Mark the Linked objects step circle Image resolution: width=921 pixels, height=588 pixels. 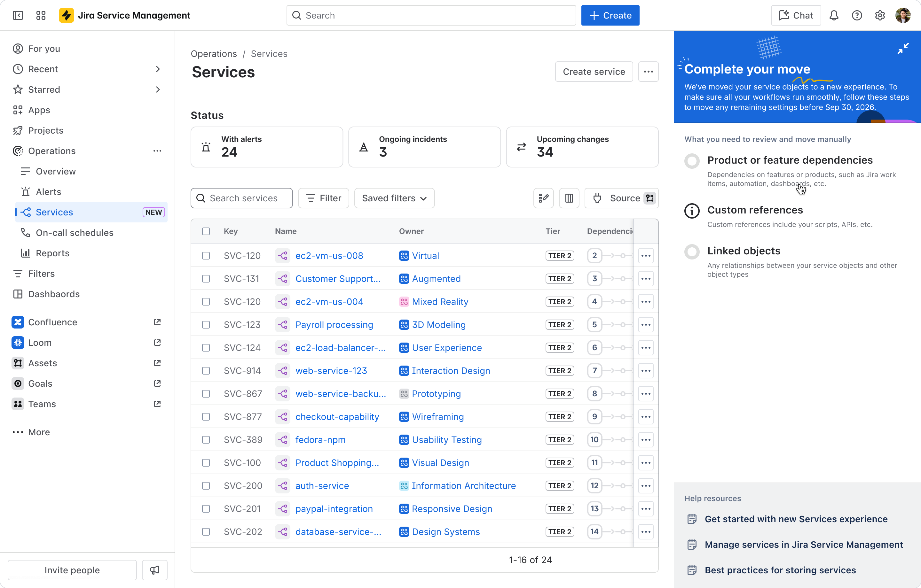pos(692,251)
